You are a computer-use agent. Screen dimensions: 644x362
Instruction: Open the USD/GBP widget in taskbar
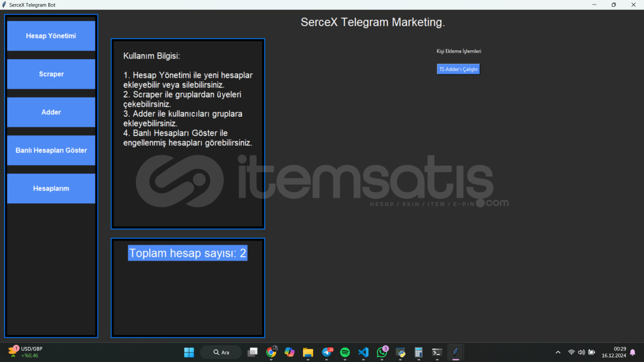coord(26,352)
